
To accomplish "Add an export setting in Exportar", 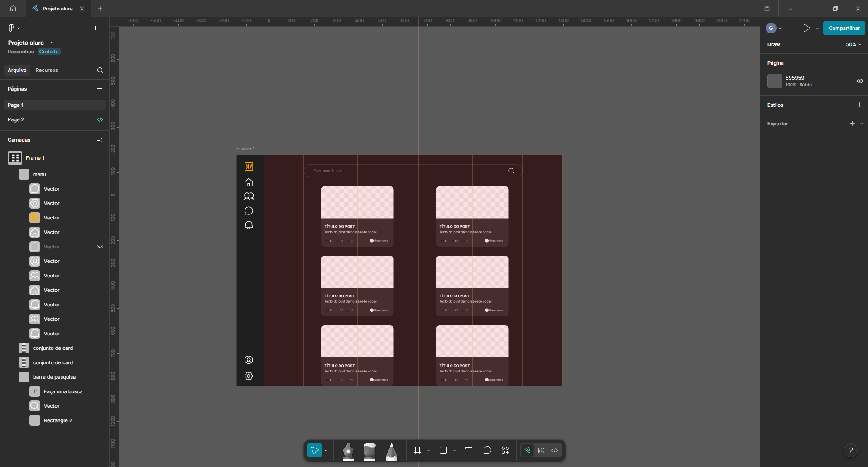I will 852,124.
